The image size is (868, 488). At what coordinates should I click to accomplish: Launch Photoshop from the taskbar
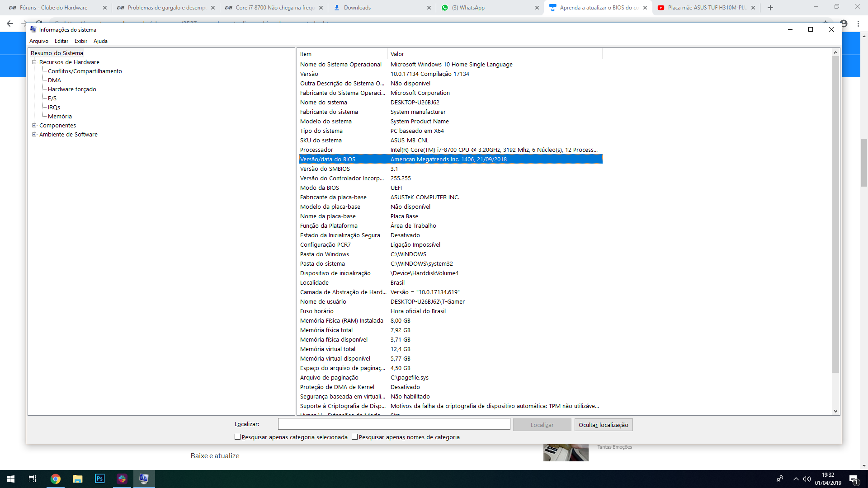coord(100,479)
